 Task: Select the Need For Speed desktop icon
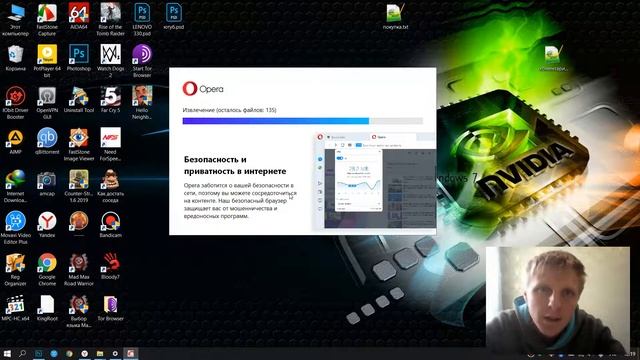110,144
